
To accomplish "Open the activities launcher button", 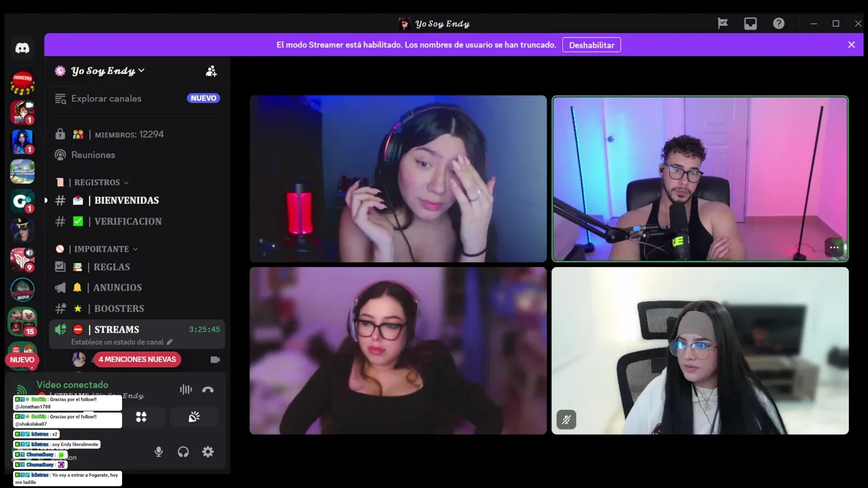I will (141, 417).
